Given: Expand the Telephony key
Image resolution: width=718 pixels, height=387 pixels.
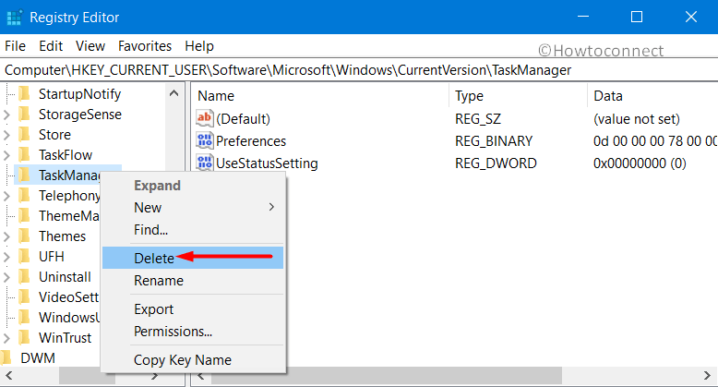Looking at the screenshot, I should coord(7,196).
